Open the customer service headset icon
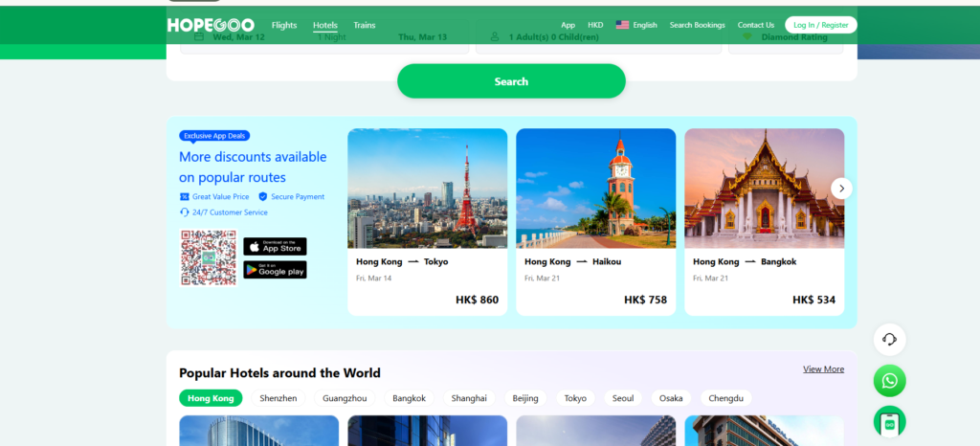980x446 pixels. pyautogui.click(x=889, y=340)
